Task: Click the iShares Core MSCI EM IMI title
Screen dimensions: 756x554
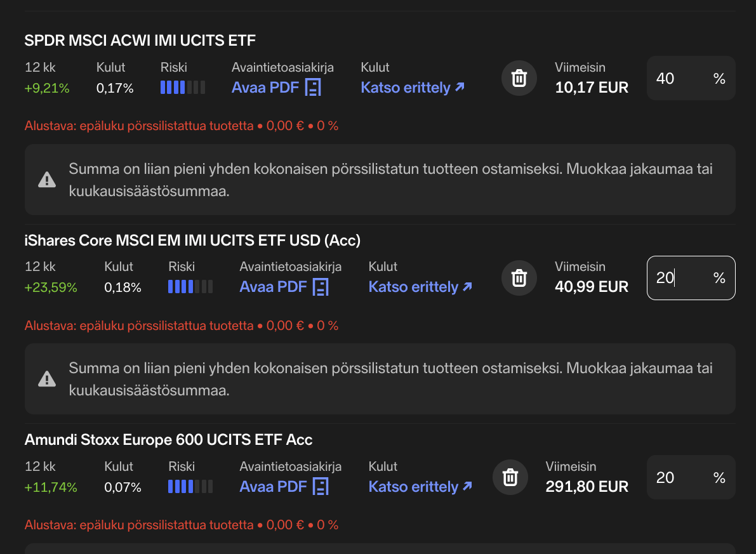Action: point(192,241)
